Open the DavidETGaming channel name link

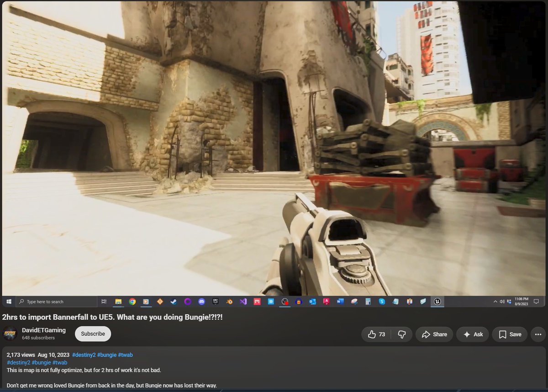[44, 330]
